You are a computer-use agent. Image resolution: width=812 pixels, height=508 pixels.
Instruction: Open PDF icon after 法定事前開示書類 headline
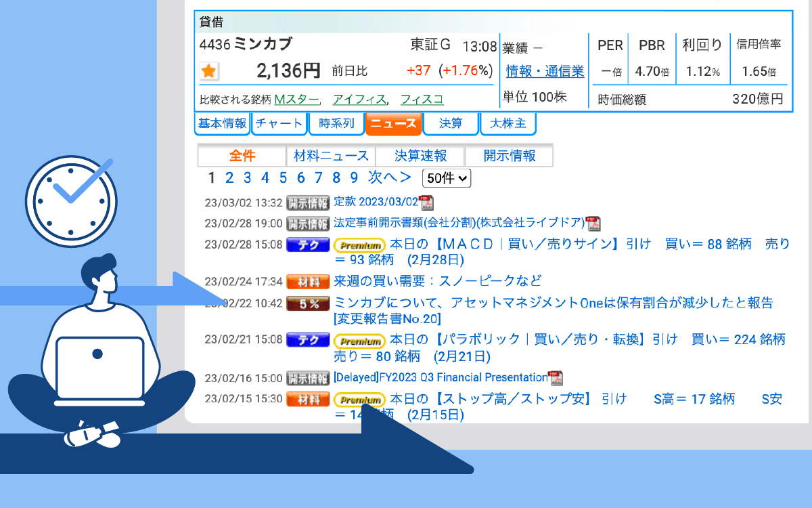[593, 224]
